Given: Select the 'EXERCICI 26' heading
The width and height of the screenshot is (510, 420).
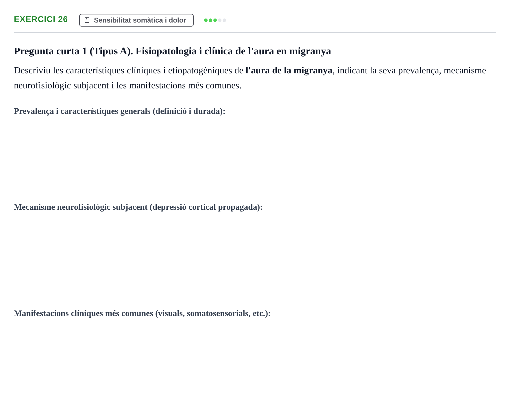Looking at the screenshot, I should [41, 19].
